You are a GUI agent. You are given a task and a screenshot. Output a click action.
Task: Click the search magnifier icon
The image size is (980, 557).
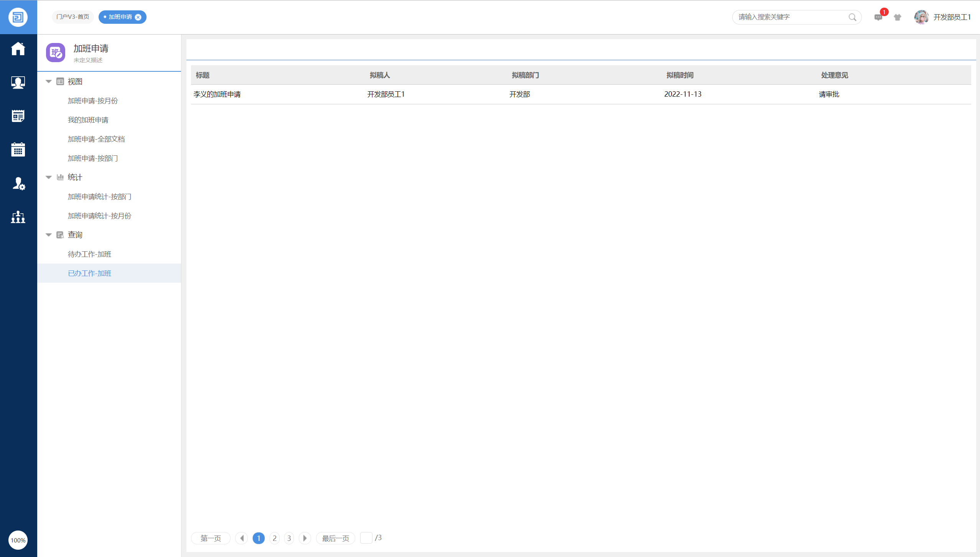click(x=852, y=17)
